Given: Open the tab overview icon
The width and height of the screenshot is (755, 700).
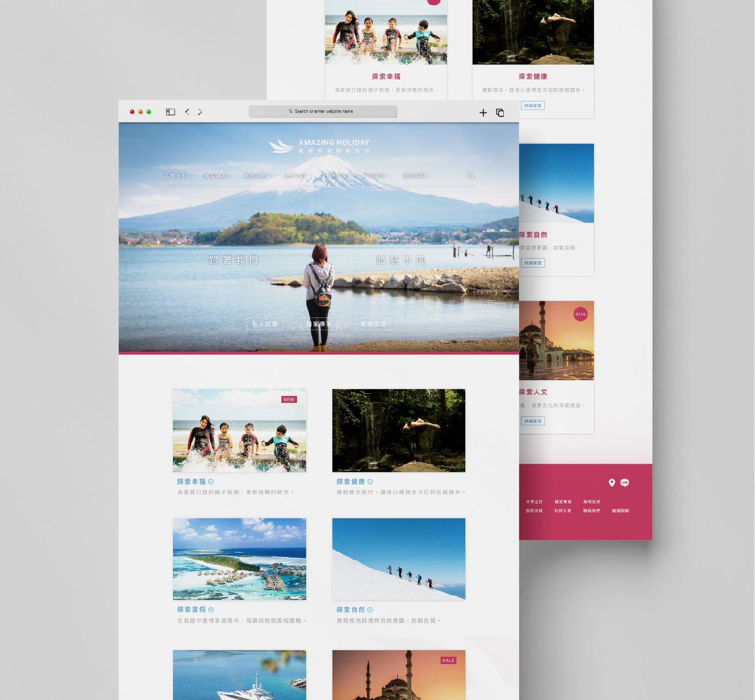Looking at the screenshot, I should [500, 113].
